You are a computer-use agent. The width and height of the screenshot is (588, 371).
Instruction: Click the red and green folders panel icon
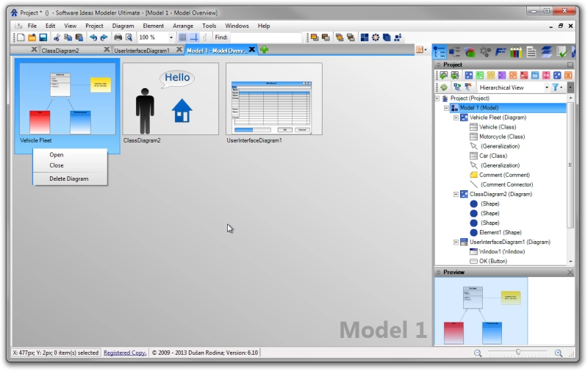coord(470,51)
